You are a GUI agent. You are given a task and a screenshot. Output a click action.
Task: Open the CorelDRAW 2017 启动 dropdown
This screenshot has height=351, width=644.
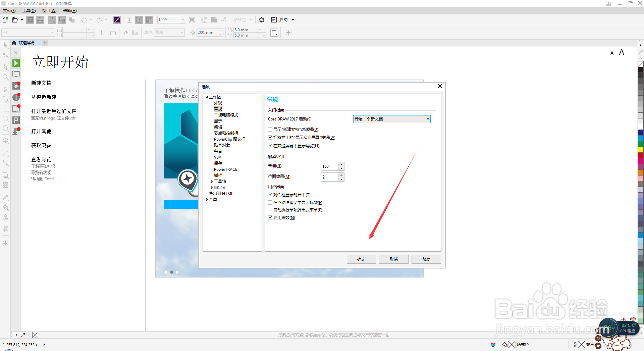(x=428, y=119)
